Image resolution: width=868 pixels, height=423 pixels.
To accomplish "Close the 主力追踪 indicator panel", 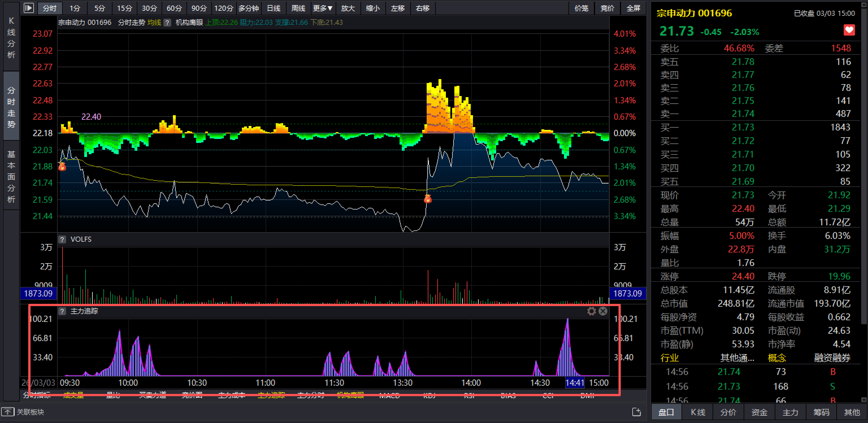I will tap(603, 311).
